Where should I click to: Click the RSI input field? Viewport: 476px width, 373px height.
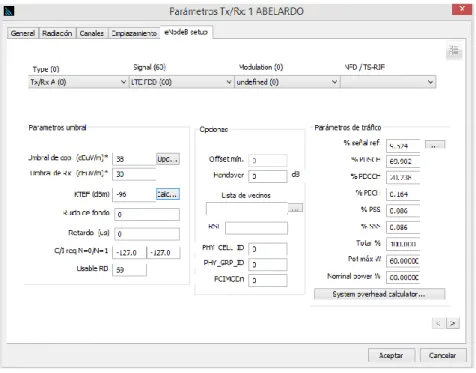tap(256, 228)
